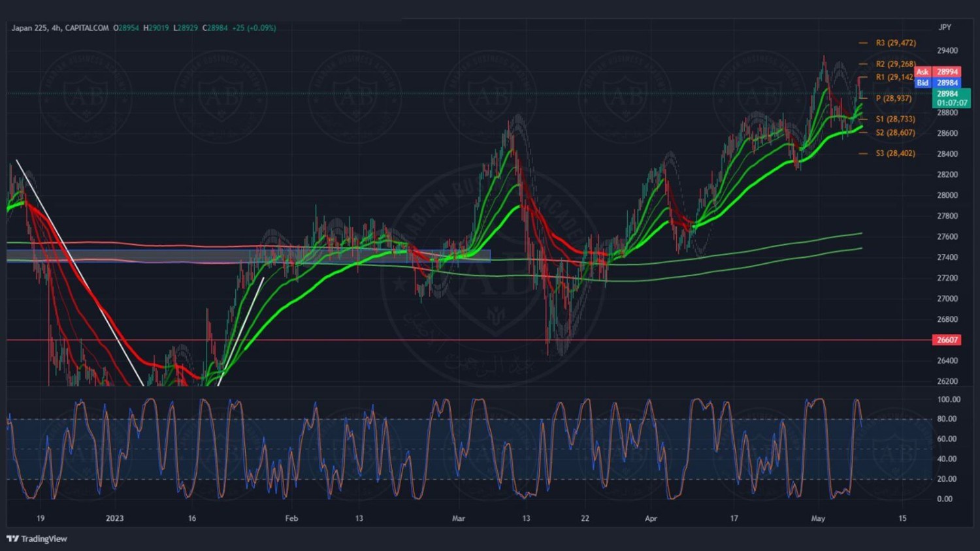The height and width of the screenshot is (551, 980).
Task: Click the 40.00 oscillator scale label
Action: pyautogui.click(x=947, y=459)
